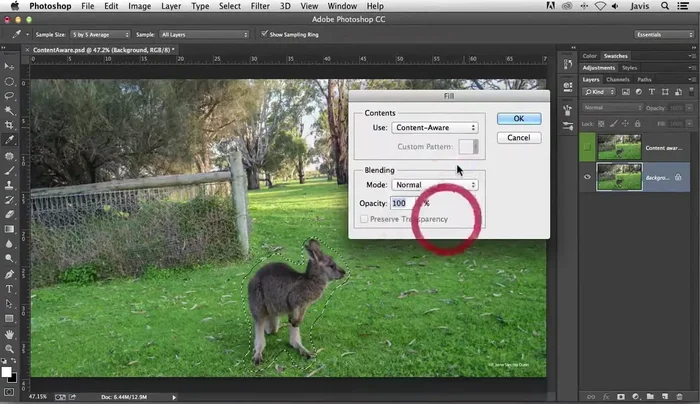Select the Elliptical Marquee tool

pos(9,81)
